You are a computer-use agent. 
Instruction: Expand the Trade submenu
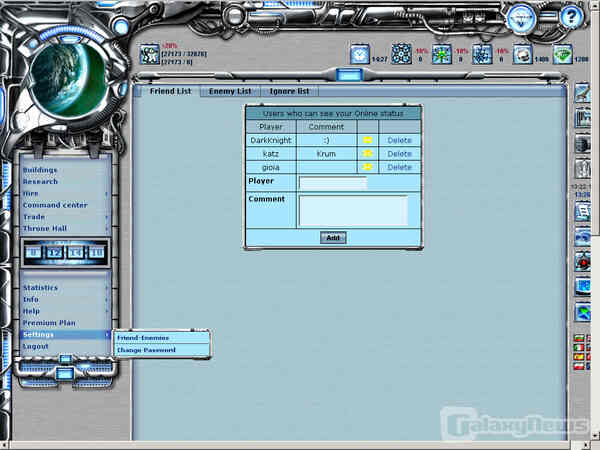tap(65, 217)
